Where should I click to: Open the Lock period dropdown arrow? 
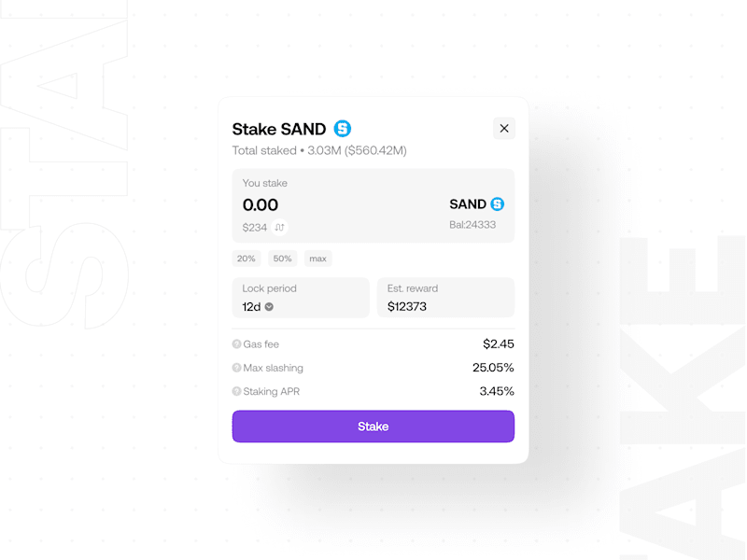click(269, 307)
